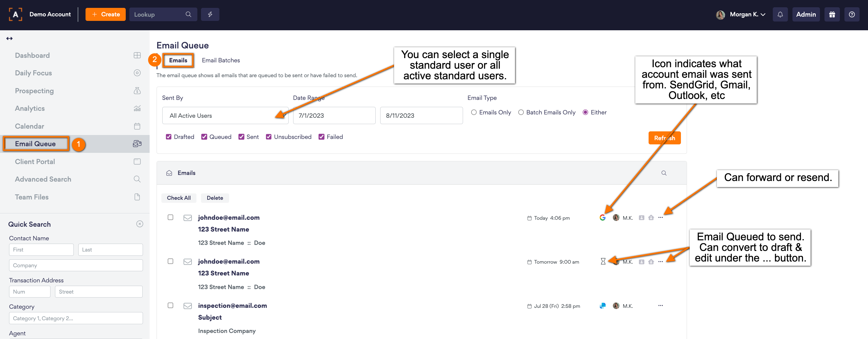
Task: Click the contact card icon on first johndoe email
Action: click(642, 218)
